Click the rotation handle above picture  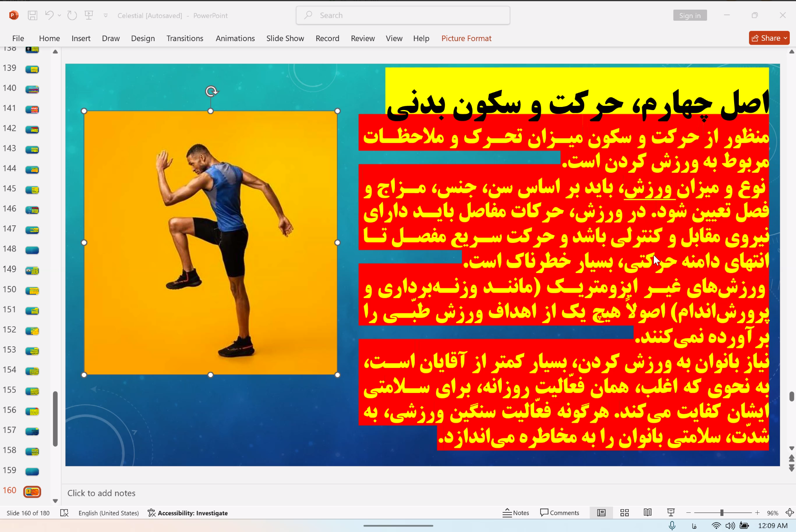tap(211, 91)
